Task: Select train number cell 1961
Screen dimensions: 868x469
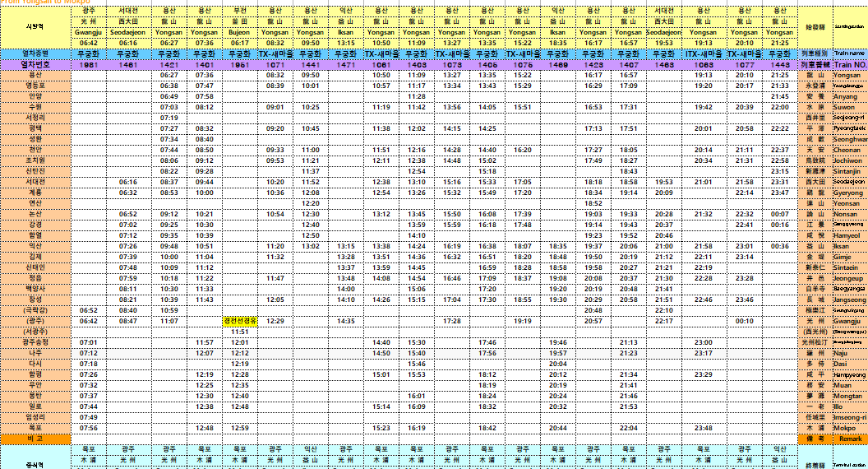Action: coord(240,65)
